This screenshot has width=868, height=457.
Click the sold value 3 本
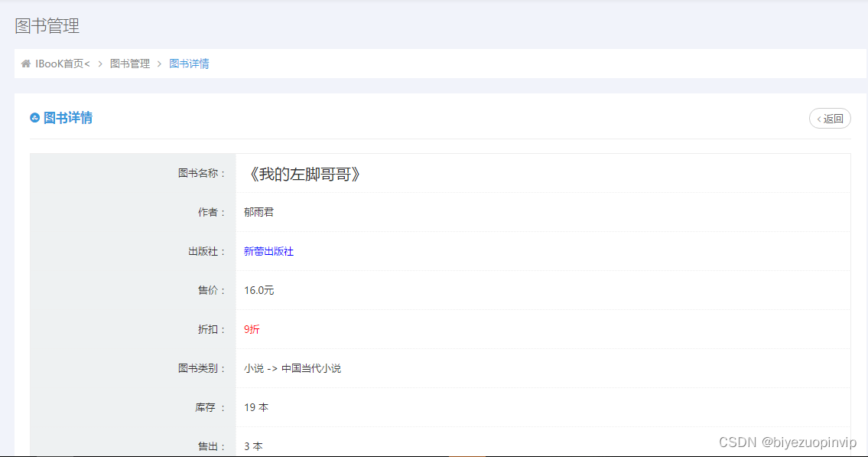[x=254, y=446]
